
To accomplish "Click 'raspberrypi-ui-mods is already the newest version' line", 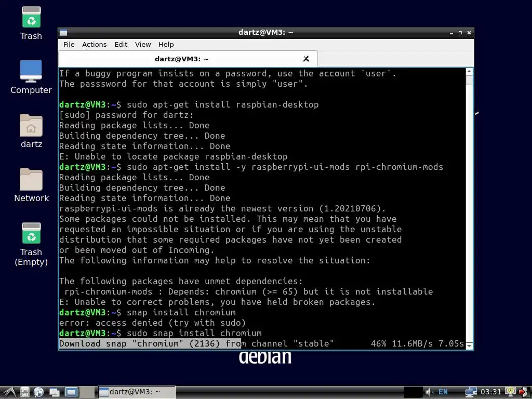I will click(x=222, y=208).
